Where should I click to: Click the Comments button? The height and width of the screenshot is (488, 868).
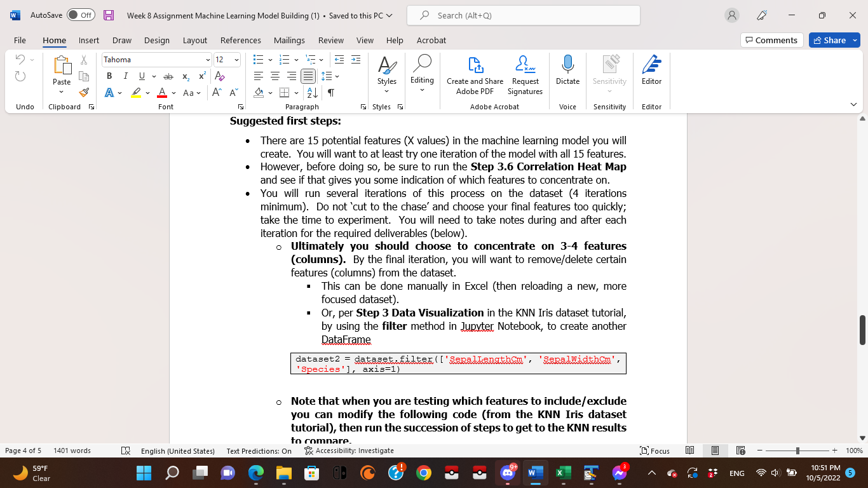pyautogui.click(x=771, y=40)
